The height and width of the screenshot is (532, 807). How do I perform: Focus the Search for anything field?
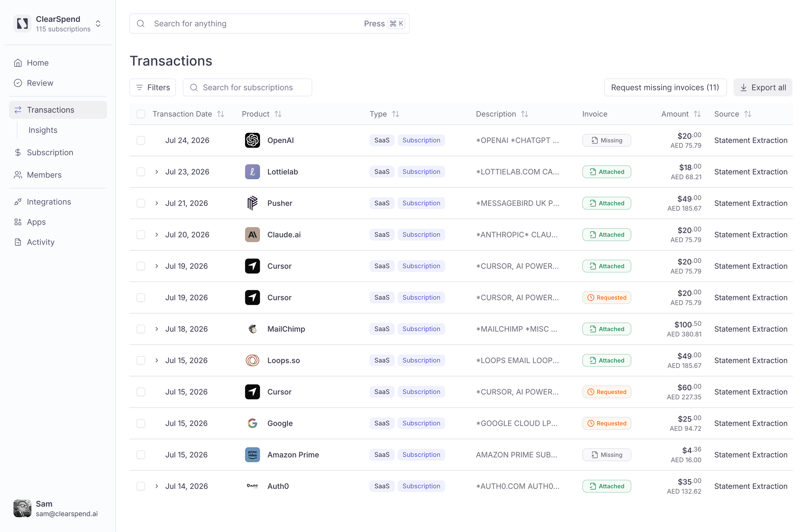[269, 24]
